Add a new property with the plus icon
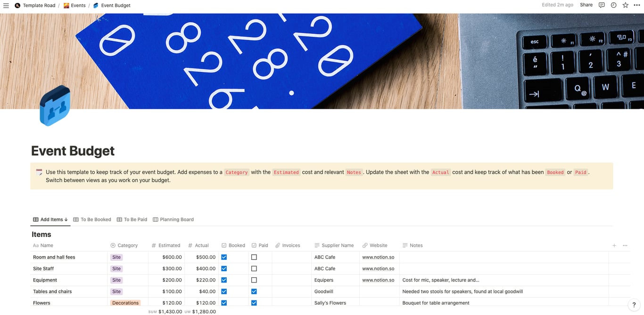Viewport: 644px width, 315px height. click(x=614, y=245)
